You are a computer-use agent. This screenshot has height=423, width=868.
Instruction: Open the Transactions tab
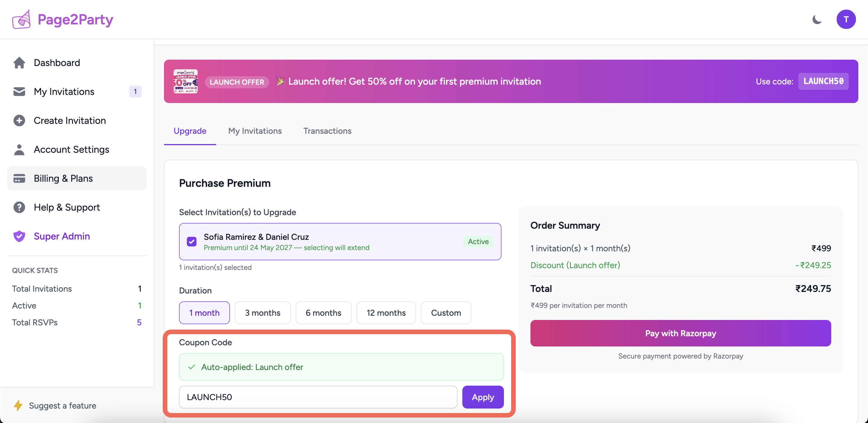click(x=327, y=131)
